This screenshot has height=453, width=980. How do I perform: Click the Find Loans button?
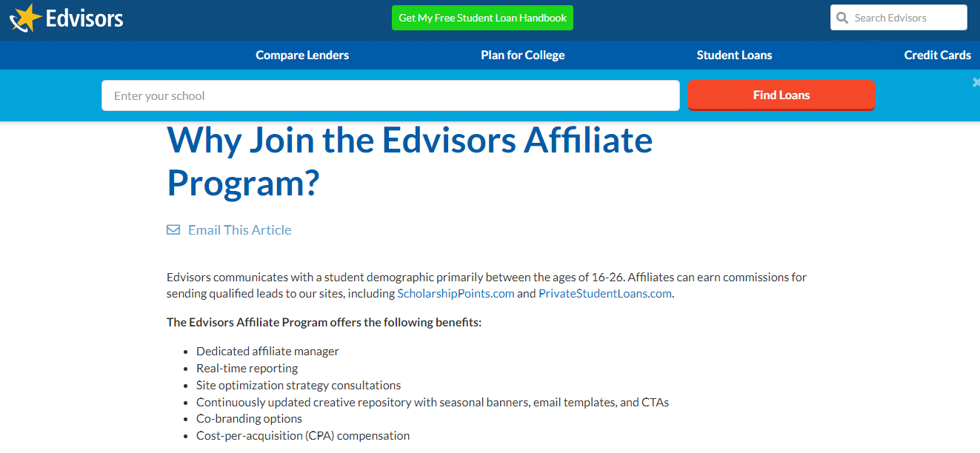pyautogui.click(x=781, y=95)
